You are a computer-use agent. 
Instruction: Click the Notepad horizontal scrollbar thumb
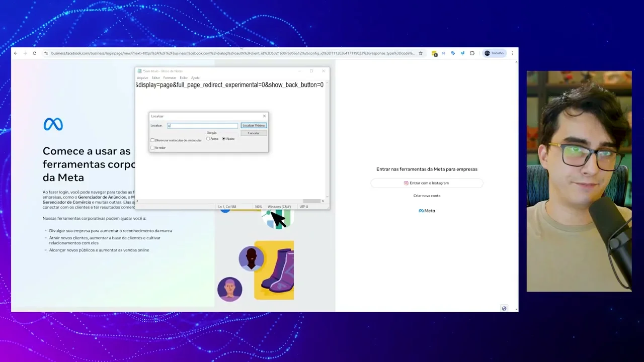[x=312, y=201]
